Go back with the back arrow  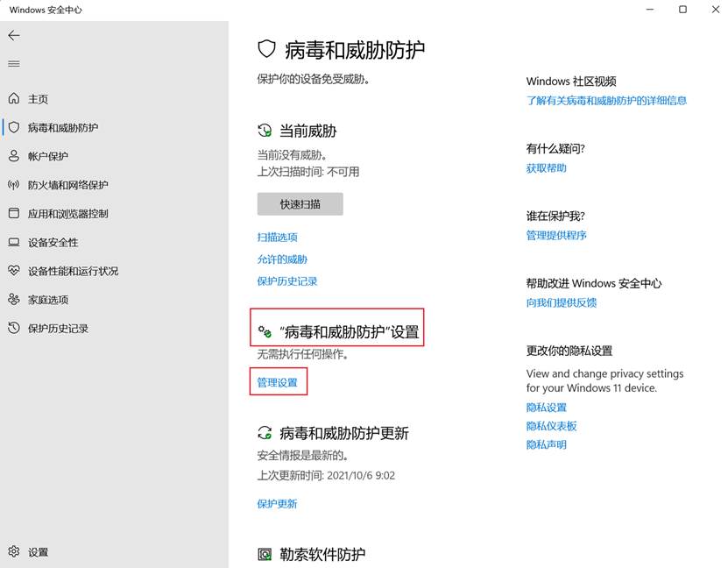tap(14, 35)
